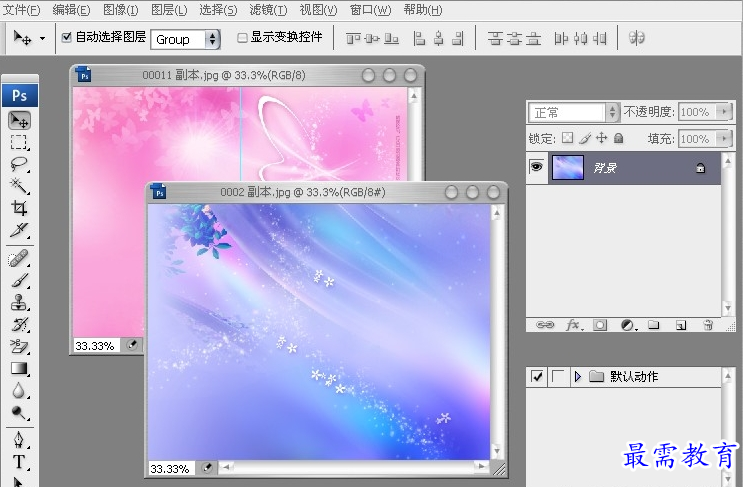
Task: Click zoom field in 0002 副本.jpg window
Action: [170, 468]
